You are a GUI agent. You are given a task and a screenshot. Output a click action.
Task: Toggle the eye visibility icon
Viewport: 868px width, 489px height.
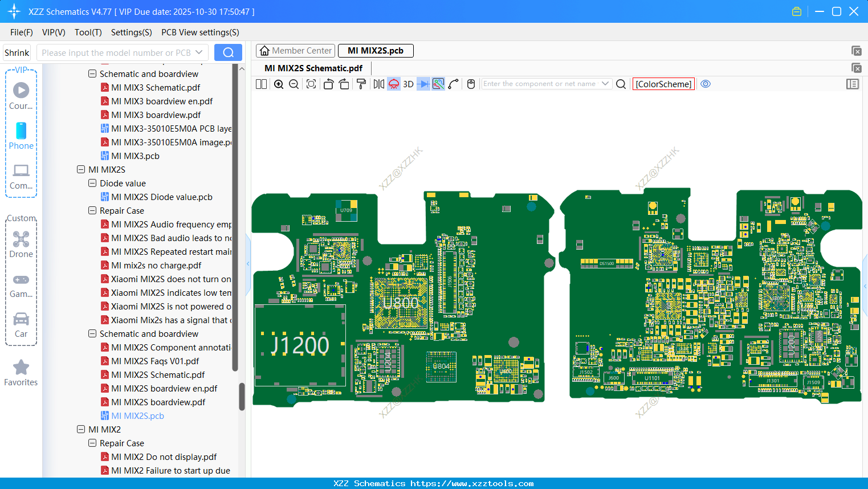706,84
